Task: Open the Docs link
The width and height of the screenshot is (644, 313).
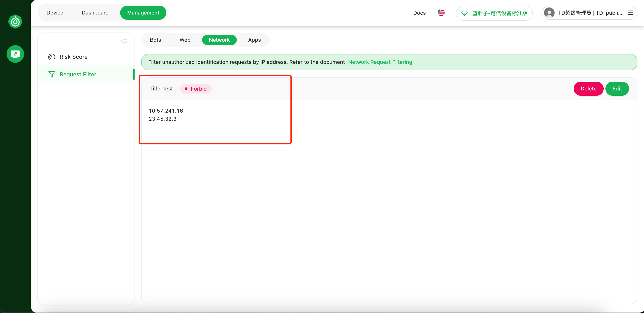Action: tap(419, 13)
